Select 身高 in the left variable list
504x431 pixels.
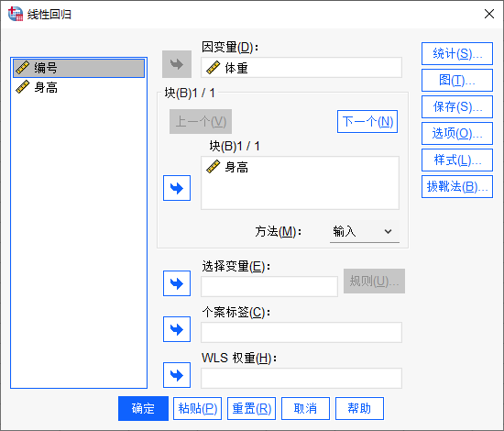click(79, 87)
